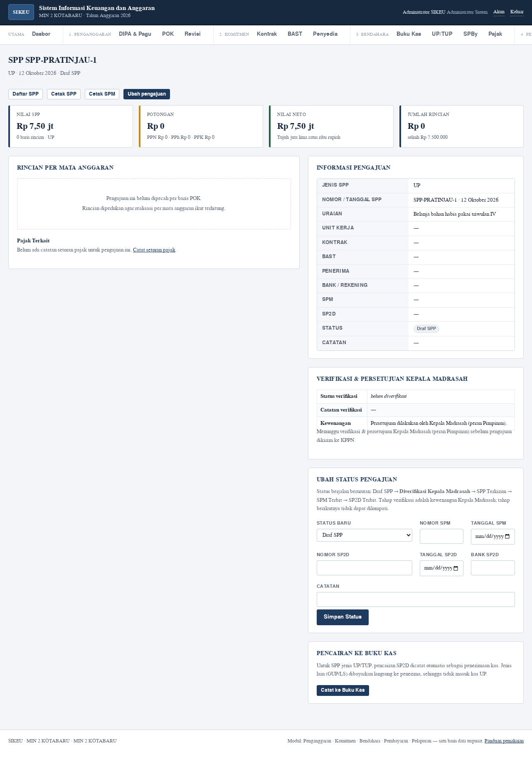This screenshot has width=532, height=757.
Task: Click the Cetak SPP button
Action: pos(64,94)
